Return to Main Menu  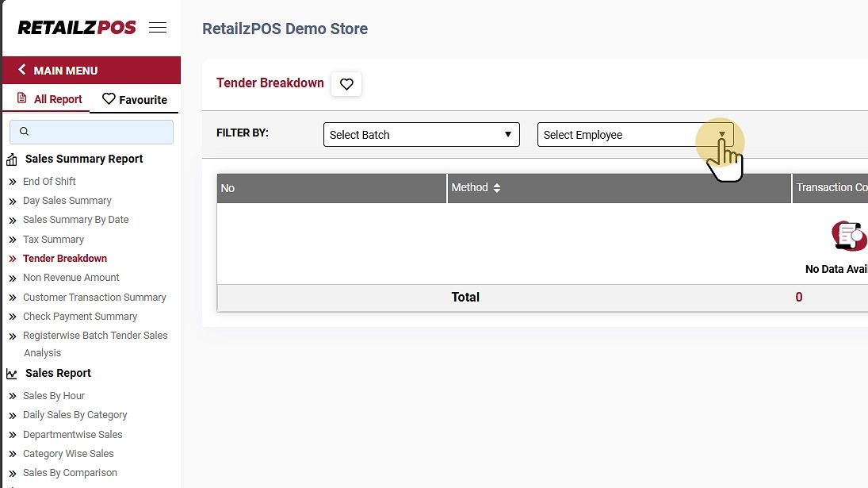tap(65, 71)
